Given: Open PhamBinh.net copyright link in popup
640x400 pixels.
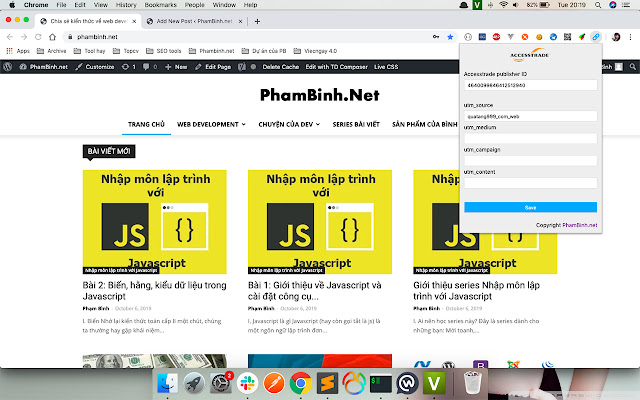Looking at the screenshot, I should 580,225.
